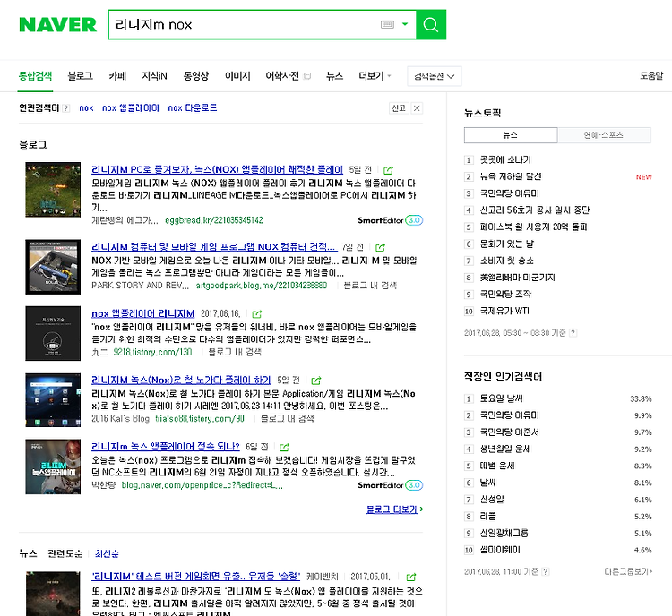Click the small icon beside 어학사전

[x=306, y=76]
